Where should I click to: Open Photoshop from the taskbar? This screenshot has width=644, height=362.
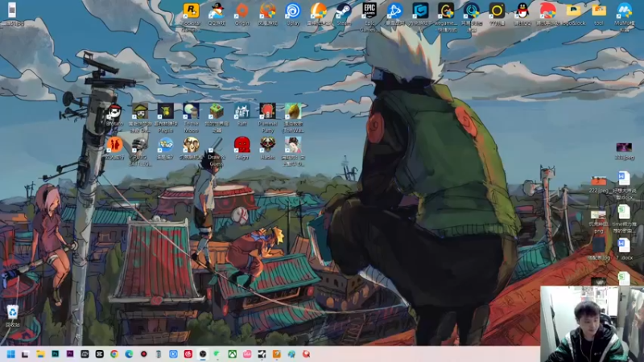tap(55, 354)
